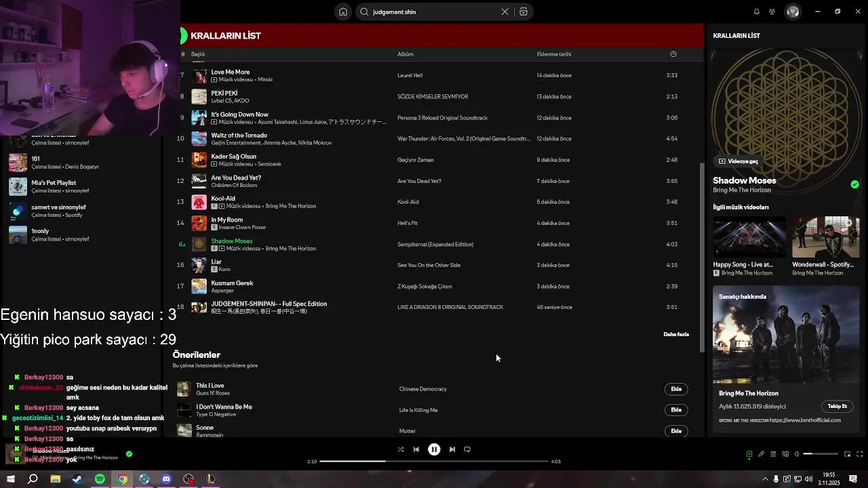
Task: Click the playlist vertical scrollbar
Action: pos(703,258)
